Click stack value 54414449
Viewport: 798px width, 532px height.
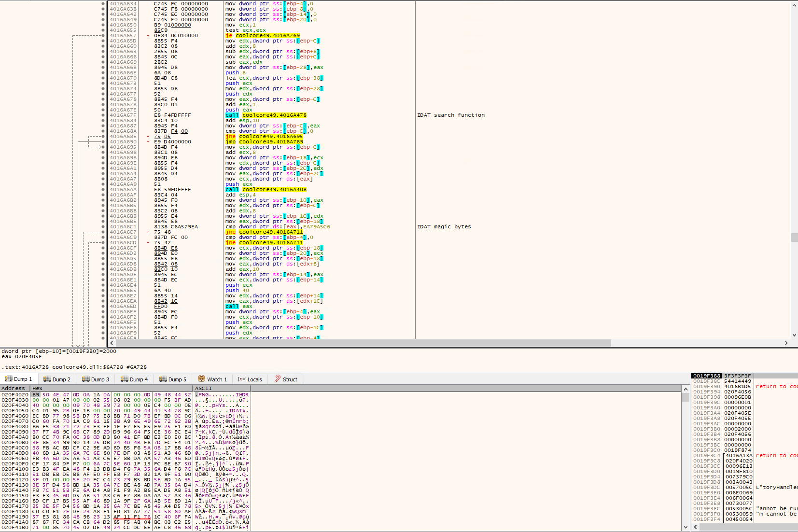point(738,381)
